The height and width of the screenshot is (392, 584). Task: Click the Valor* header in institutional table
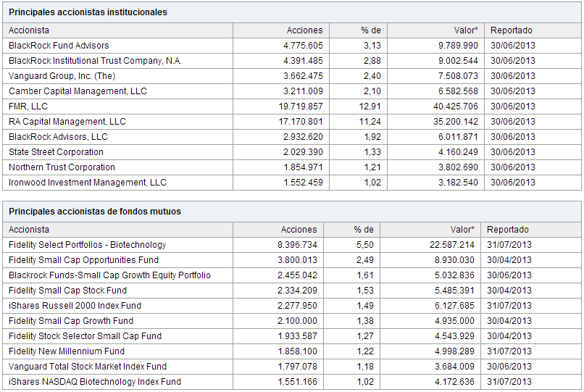(466, 30)
